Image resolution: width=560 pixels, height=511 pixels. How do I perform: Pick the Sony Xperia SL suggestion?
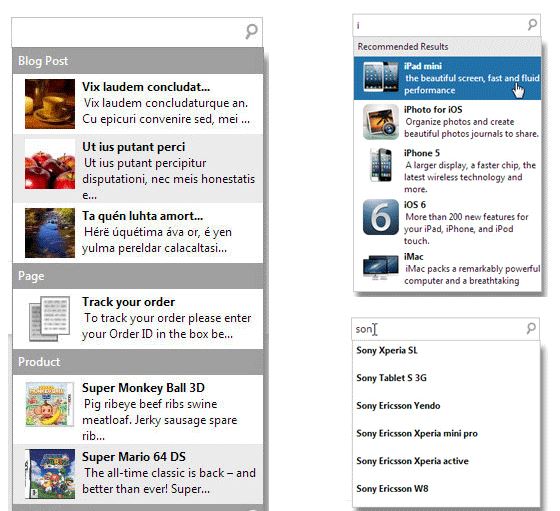pyautogui.click(x=446, y=350)
